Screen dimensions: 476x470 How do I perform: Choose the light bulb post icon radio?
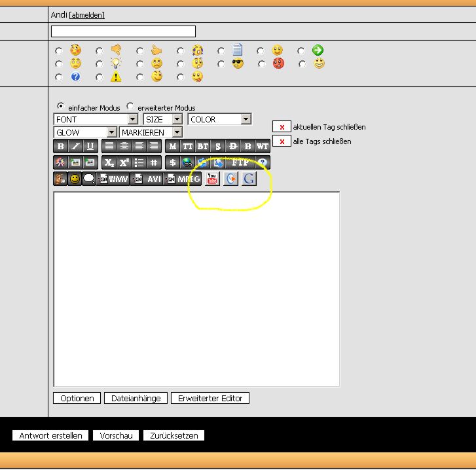coord(100,64)
